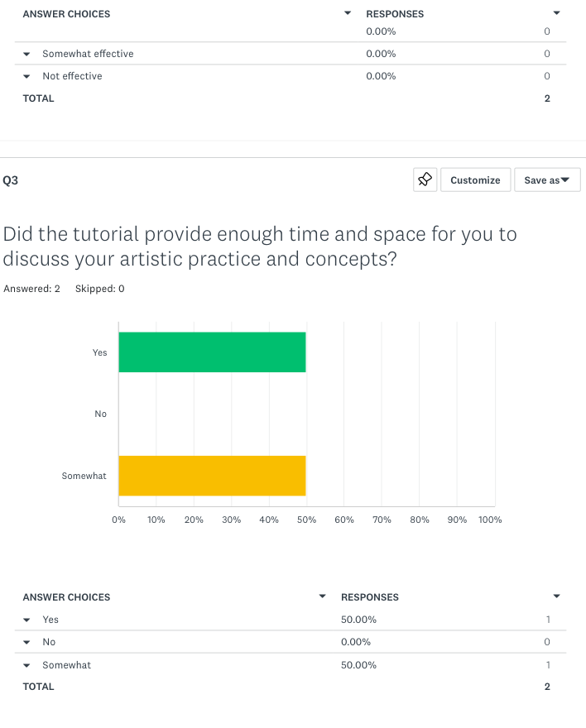Sort Q3 table by Answer Choices arrow
This screenshot has height=728, width=586.
pos(323,596)
